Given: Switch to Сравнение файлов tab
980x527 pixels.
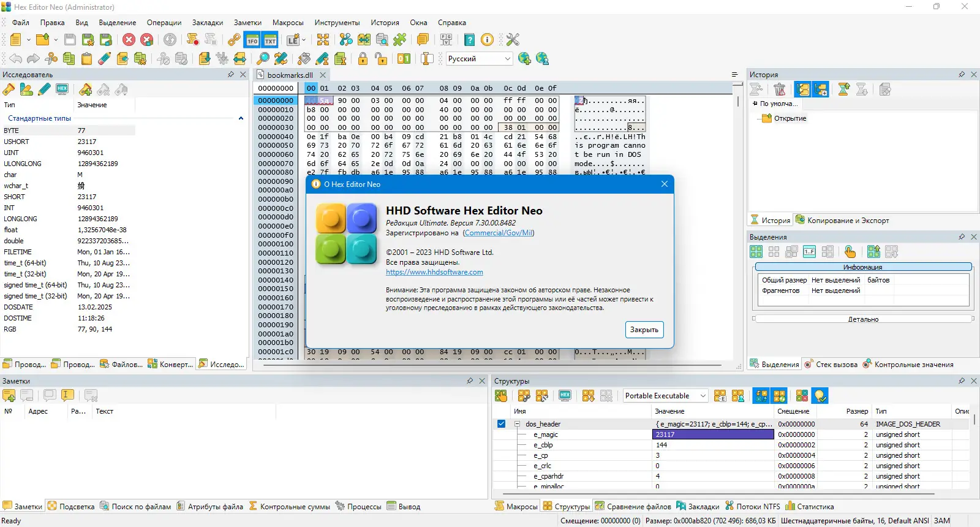Looking at the screenshot, I should coord(633,506).
